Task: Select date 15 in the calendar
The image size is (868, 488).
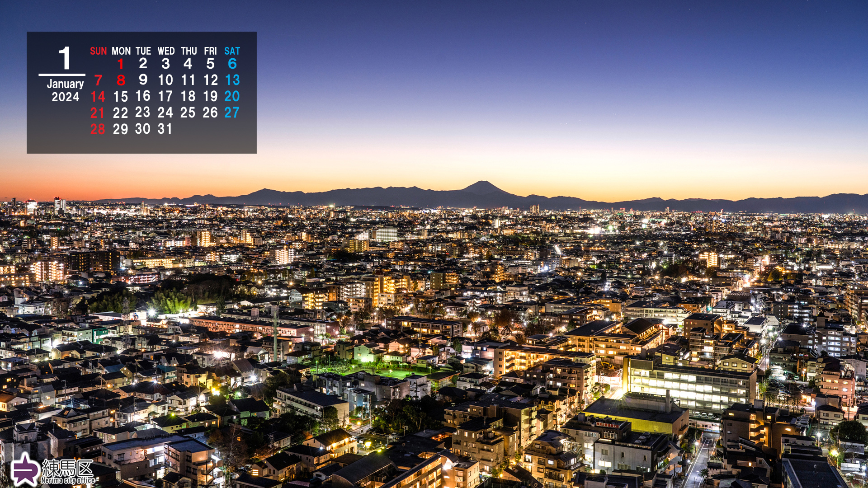Action: pyautogui.click(x=120, y=96)
